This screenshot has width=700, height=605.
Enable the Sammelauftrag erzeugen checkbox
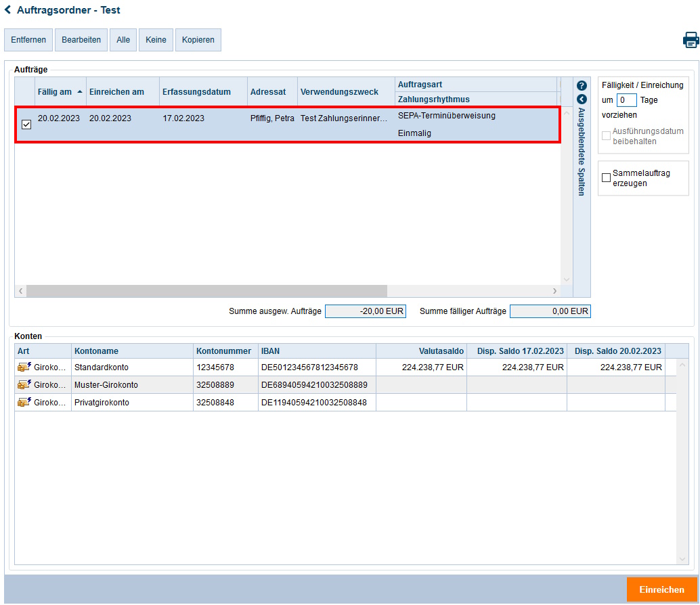tap(606, 178)
